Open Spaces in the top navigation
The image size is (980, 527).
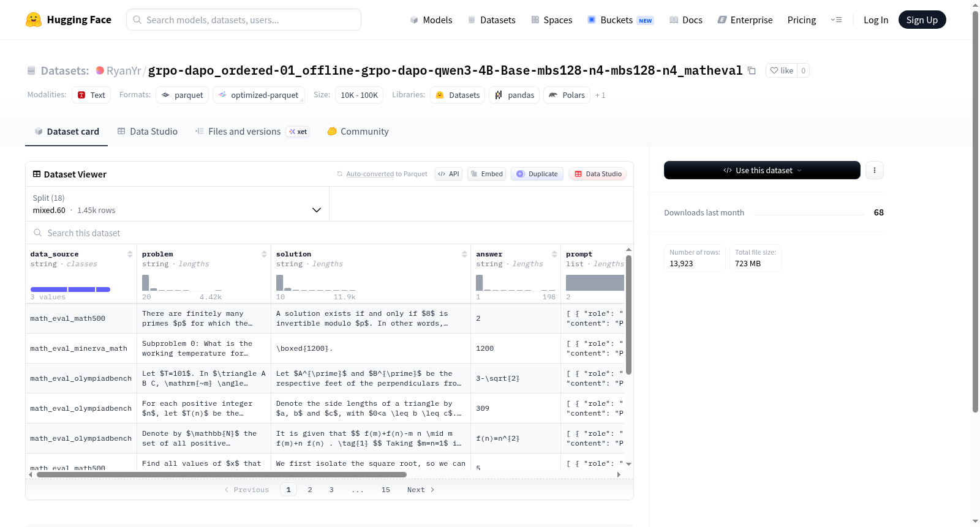point(551,20)
